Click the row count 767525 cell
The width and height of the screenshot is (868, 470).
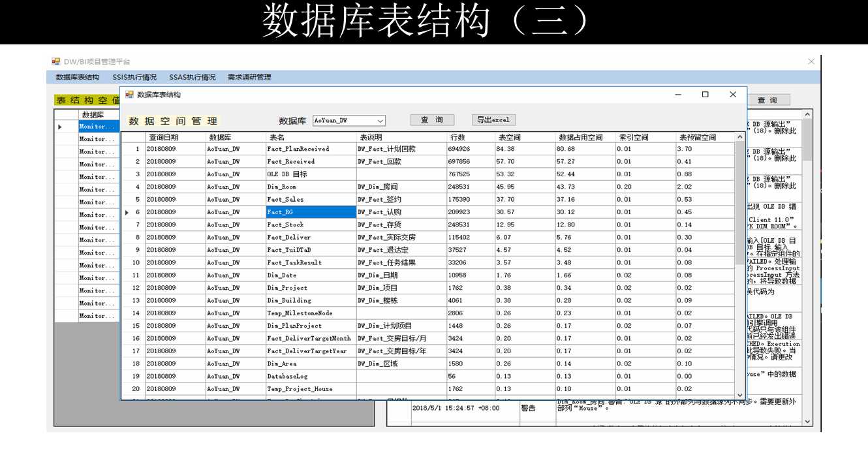click(x=471, y=174)
